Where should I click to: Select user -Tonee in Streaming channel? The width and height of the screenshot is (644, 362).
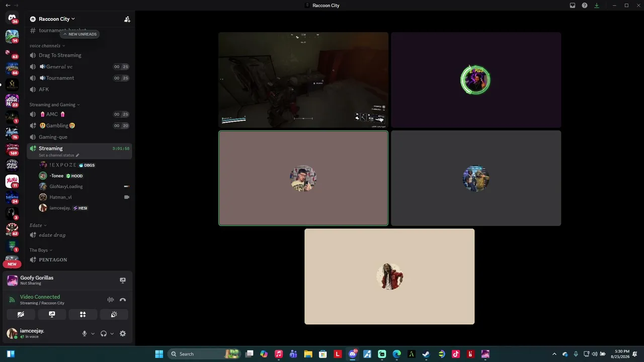(x=84, y=176)
